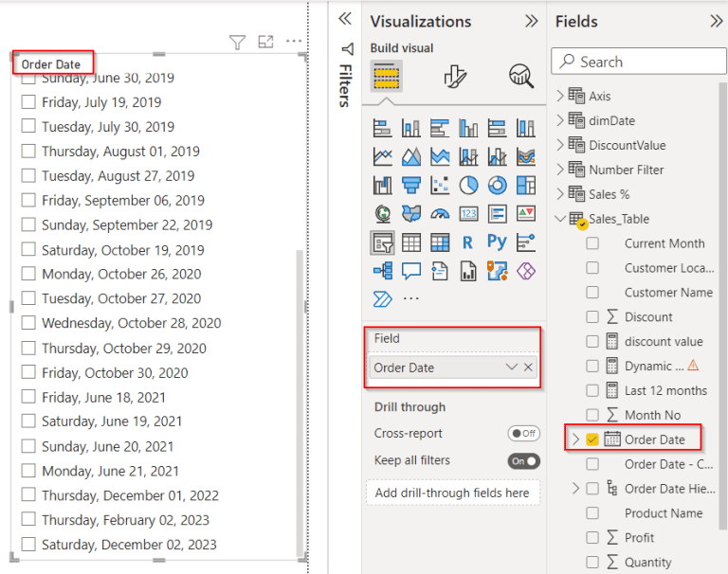The image size is (728, 574).
Task: Click the slicer vertical scrollbar
Action: 300,403
